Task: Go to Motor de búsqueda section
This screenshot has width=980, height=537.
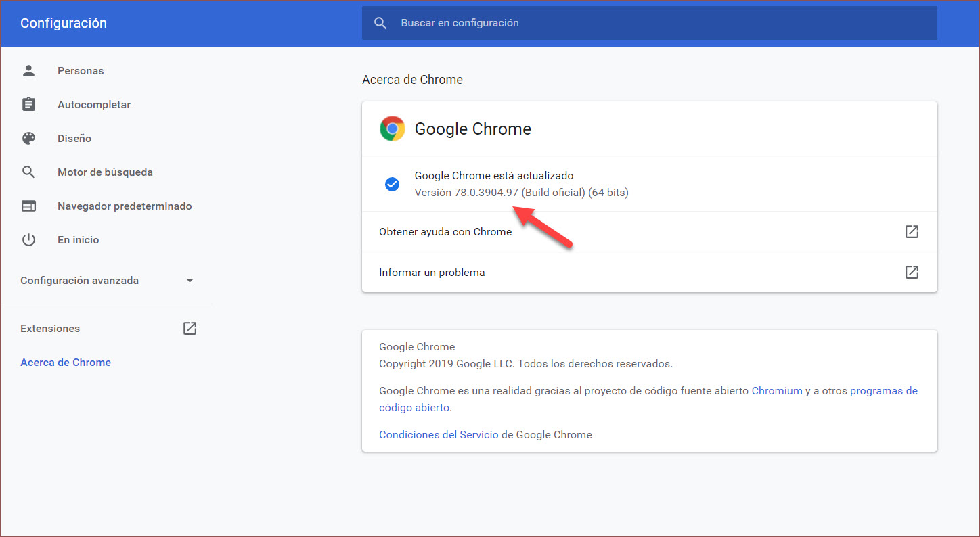Action: coord(105,172)
